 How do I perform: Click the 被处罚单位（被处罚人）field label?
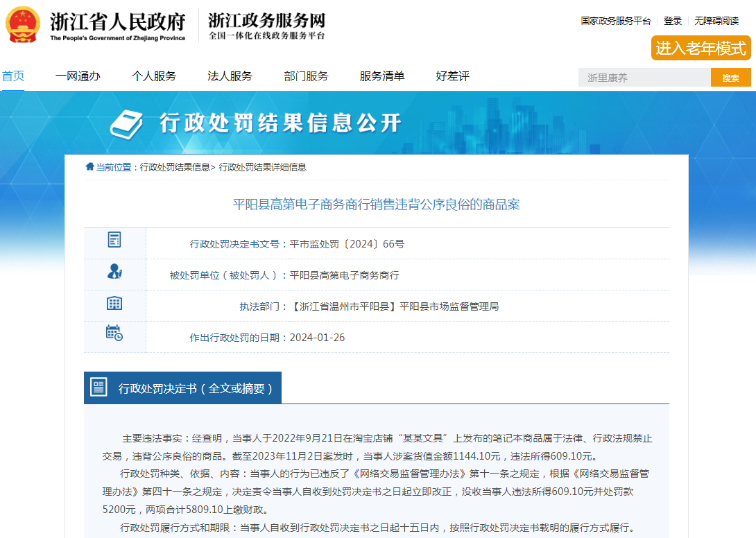[224, 275]
